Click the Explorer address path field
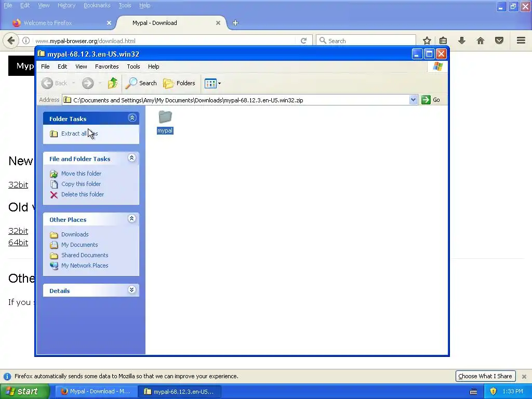The width and height of the screenshot is (532, 399). tap(236, 100)
